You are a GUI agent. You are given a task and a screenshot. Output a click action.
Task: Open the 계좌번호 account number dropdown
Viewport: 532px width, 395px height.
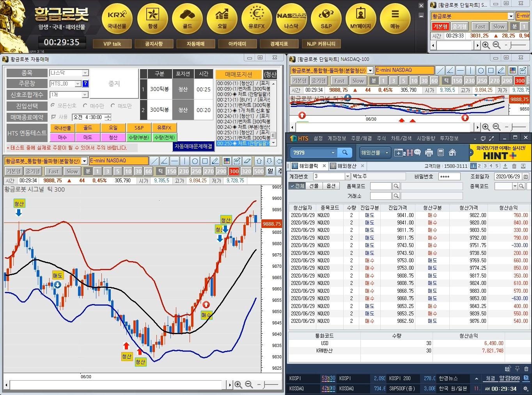click(x=348, y=176)
